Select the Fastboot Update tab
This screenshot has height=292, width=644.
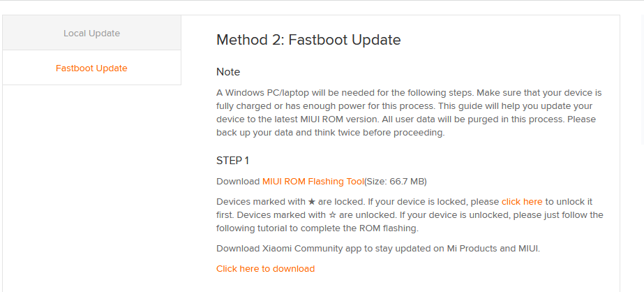pos(91,68)
